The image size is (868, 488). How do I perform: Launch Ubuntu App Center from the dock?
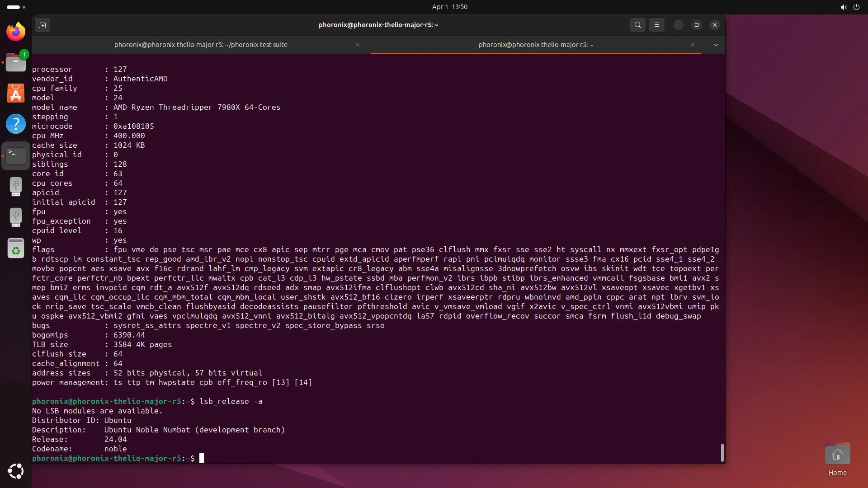coord(16,94)
